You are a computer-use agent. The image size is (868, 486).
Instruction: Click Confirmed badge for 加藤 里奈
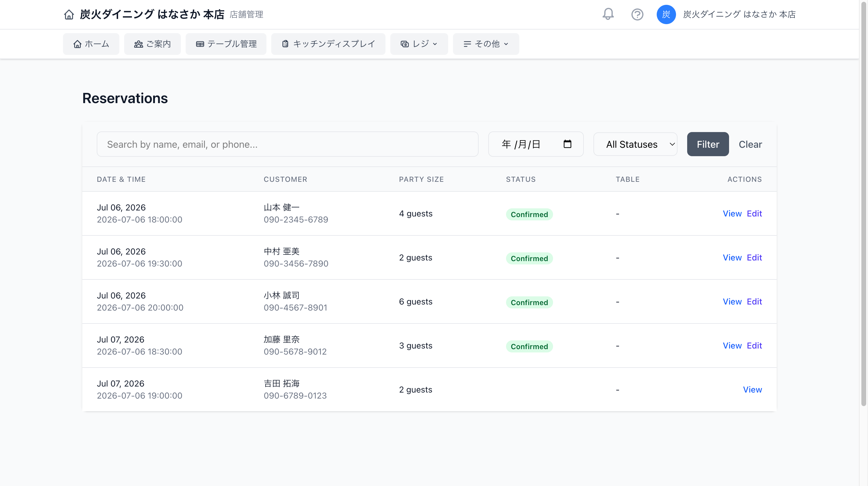(529, 346)
